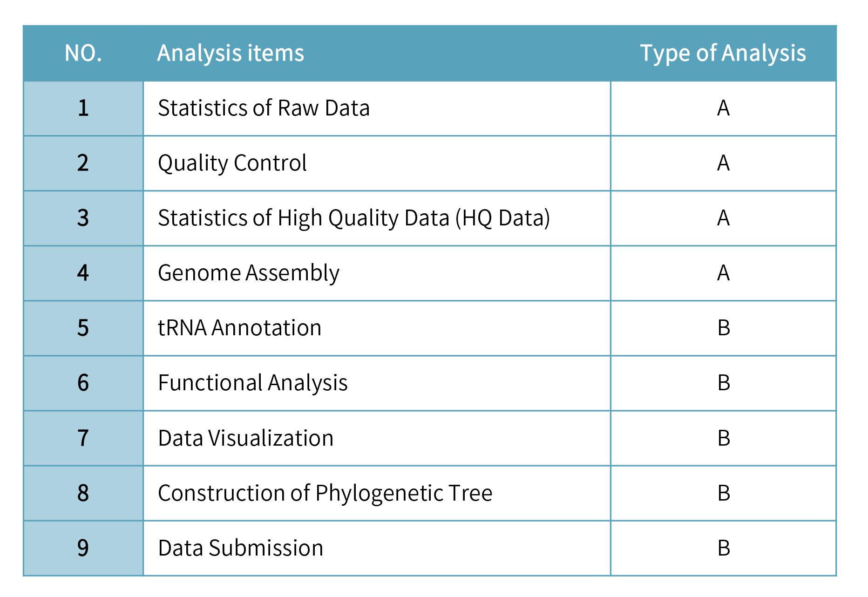Click the 'tRNA Annotation' cell
Viewport: 868px width, 597px height.
(x=239, y=328)
